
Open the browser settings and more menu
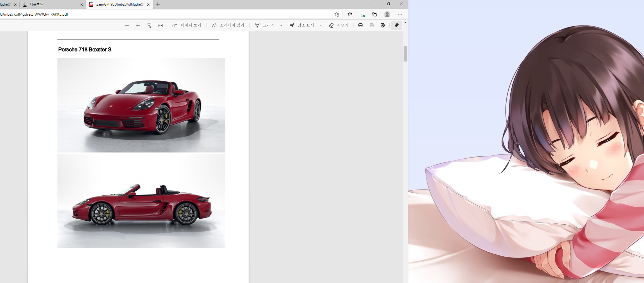[x=400, y=14]
